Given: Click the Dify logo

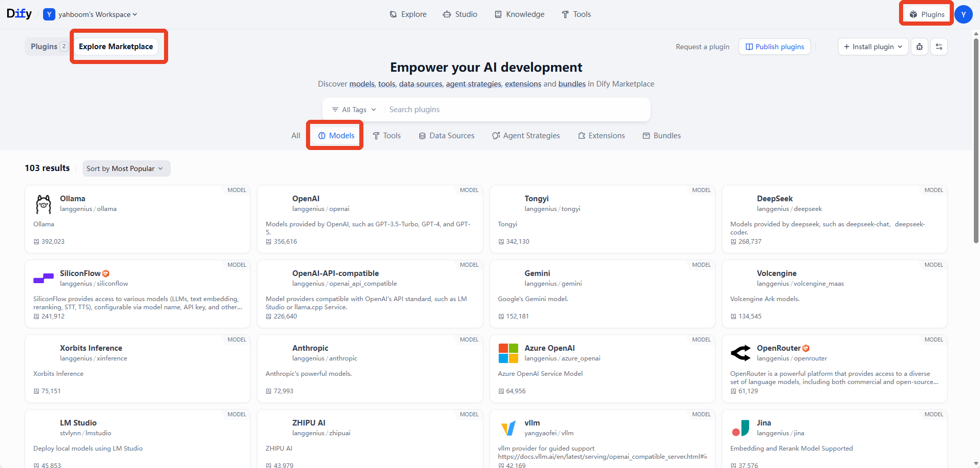Looking at the screenshot, I should (x=19, y=14).
